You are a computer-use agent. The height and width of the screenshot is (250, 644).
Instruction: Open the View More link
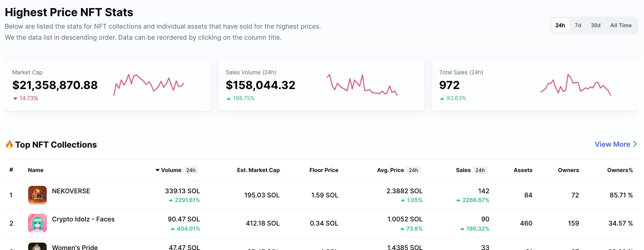click(616, 144)
